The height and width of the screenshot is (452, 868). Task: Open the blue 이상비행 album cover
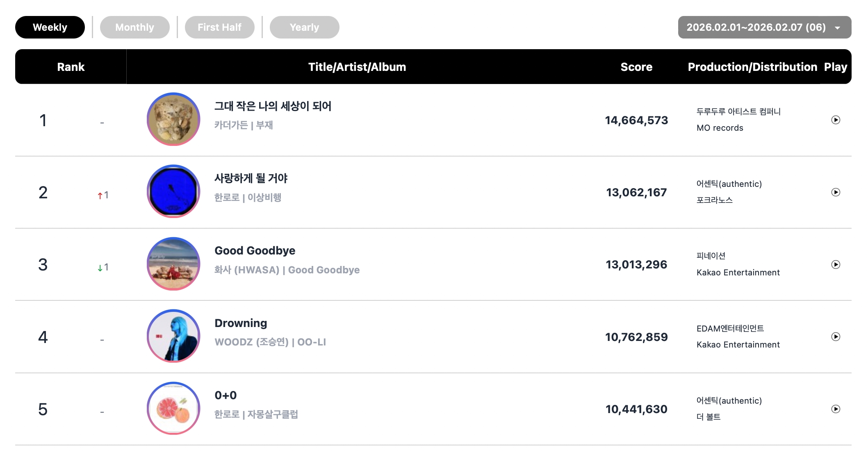point(173,191)
